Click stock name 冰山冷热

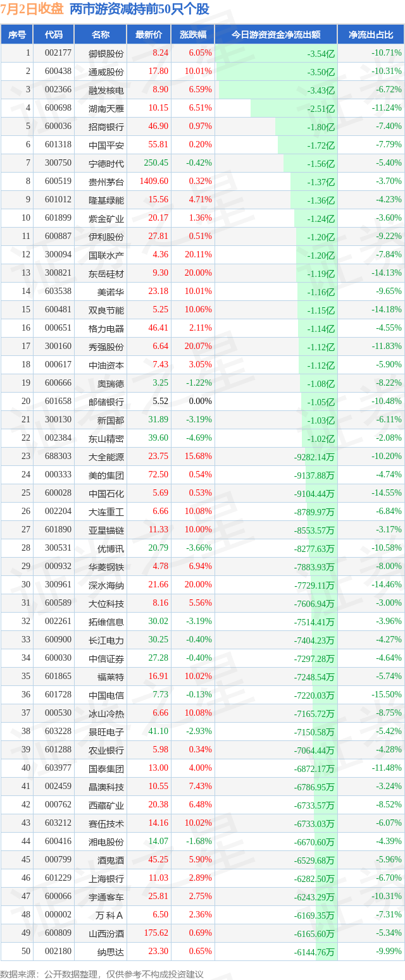click(106, 714)
